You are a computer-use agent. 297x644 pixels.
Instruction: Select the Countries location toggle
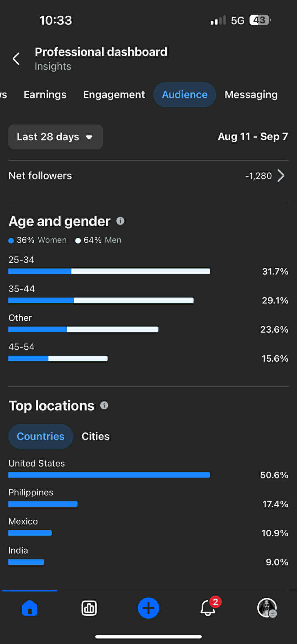pyautogui.click(x=41, y=436)
